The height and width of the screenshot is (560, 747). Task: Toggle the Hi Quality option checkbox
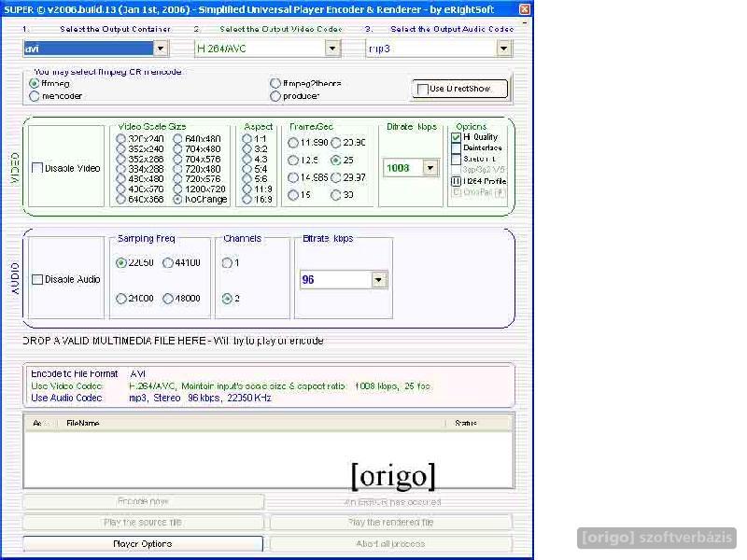(456, 137)
